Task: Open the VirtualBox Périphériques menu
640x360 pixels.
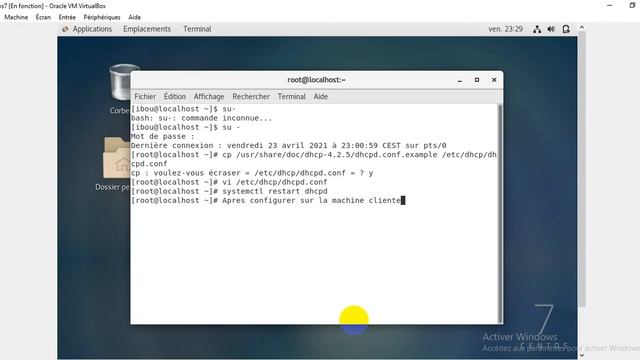Action: 102,17
